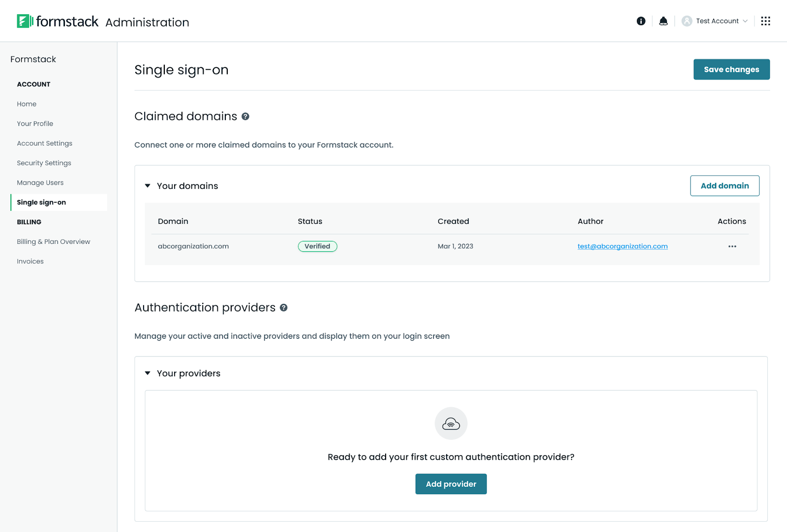The height and width of the screenshot is (532, 787).
Task: Click the cloud icon in providers panel
Action: click(451, 423)
